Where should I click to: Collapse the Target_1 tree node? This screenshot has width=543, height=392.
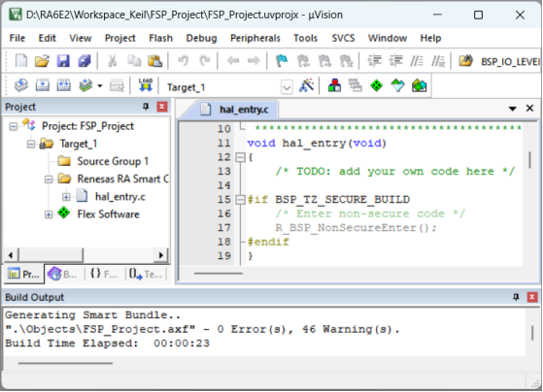click(x=31, y=144)
